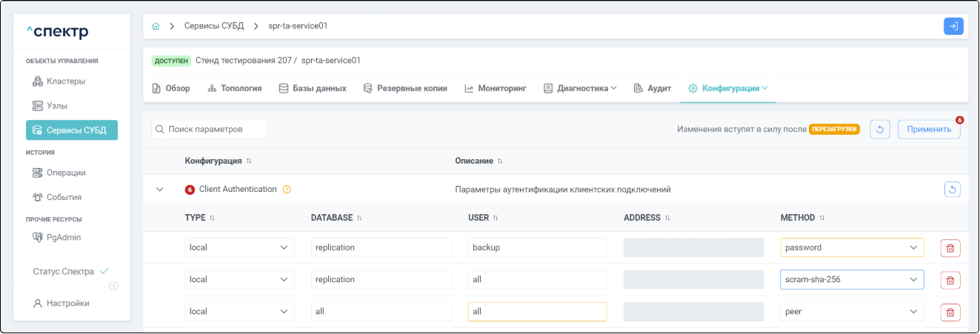
Task: Click the logout icon in top right
Action: click(x=953, y=26)
